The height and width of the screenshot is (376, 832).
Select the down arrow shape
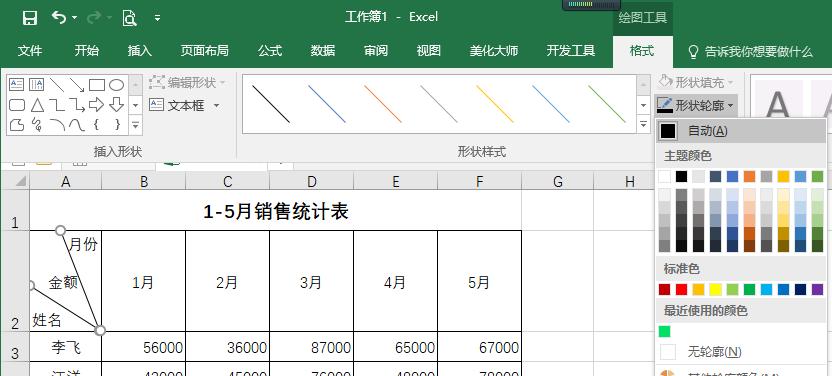click(x=116, y=105)
